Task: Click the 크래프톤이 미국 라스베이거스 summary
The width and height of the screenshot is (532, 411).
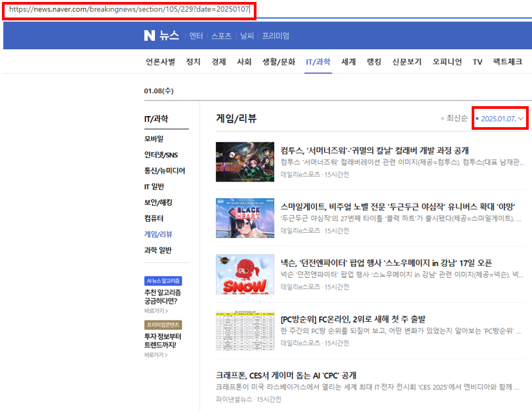Action: (x=367, y=387)
